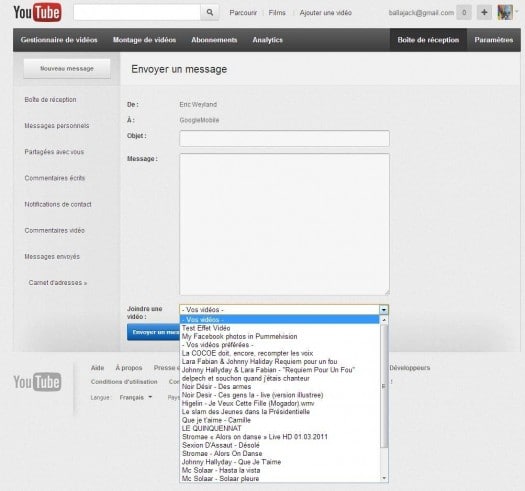The width and height of the screenshot is (525, 491).
Task: Click the plus button in the header
Action: 484,12
